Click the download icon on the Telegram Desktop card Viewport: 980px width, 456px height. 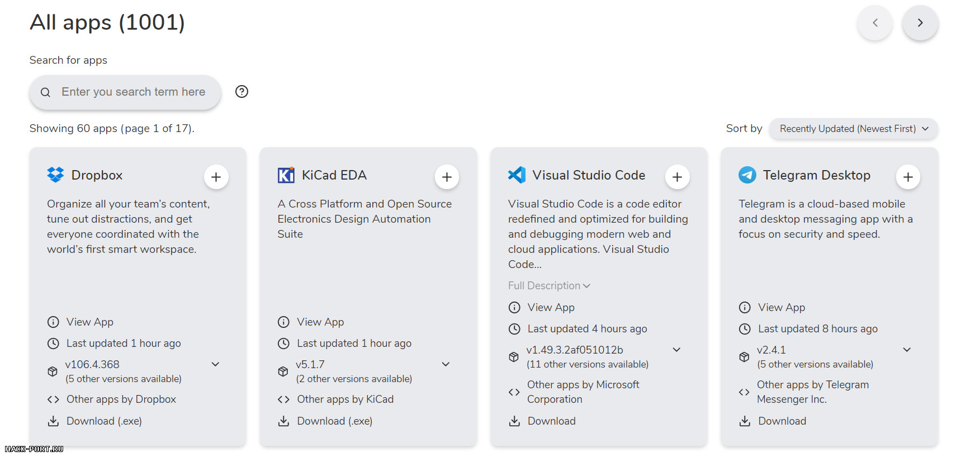745,421
